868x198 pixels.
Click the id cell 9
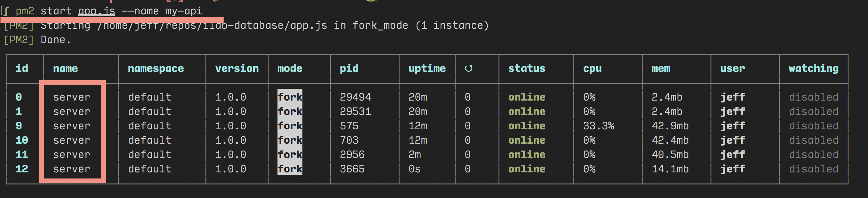pyautogui.click(x=18, y=126)
